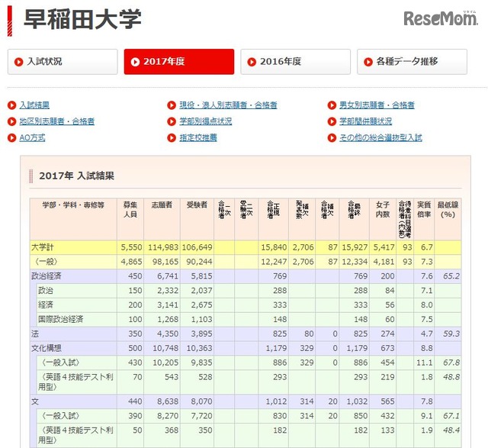
Task: Follow the 指定校推薦 link
Action: pos(198,137)
